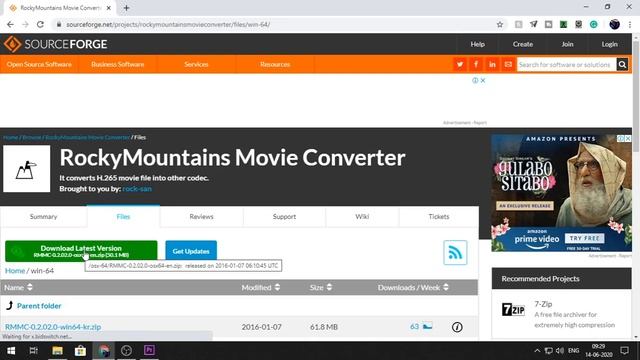The height and width of the screenshot is (360, 640).
Task: Switch to the Support tab
Action: coord(284,216)
